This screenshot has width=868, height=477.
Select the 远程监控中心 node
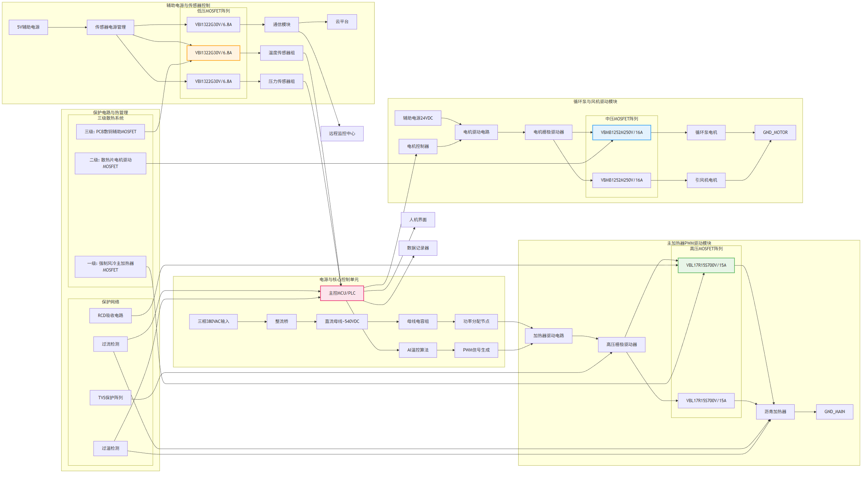(342, 134)
